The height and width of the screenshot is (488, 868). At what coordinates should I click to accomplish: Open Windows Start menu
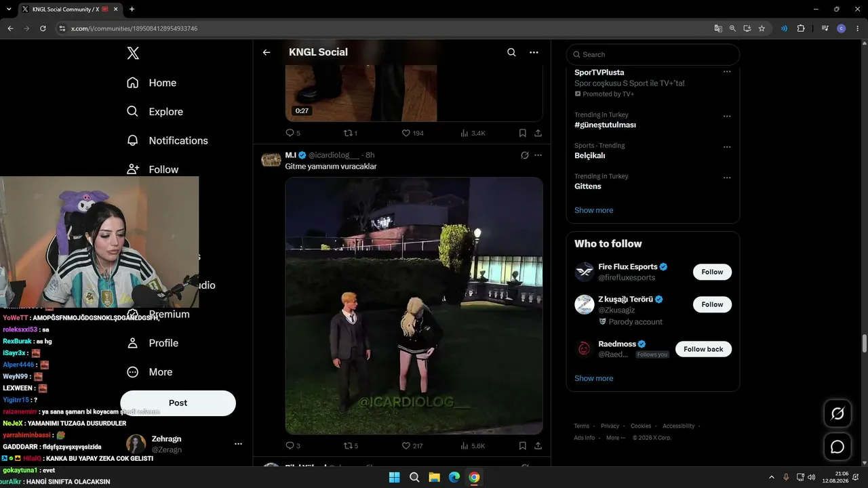394,477
